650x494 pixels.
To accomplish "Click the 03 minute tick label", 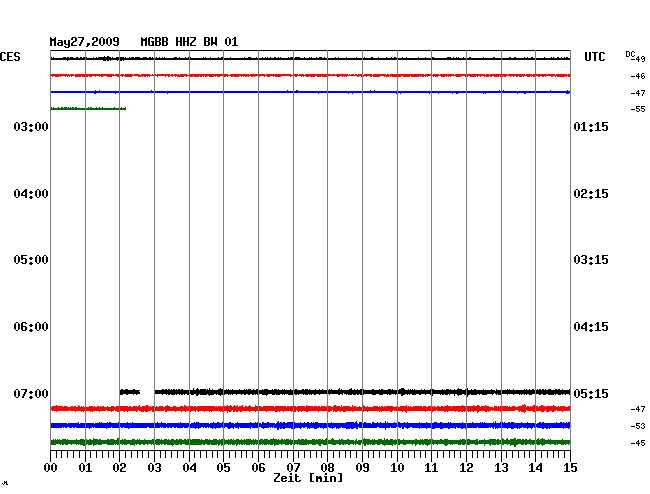I will [155, 468].
